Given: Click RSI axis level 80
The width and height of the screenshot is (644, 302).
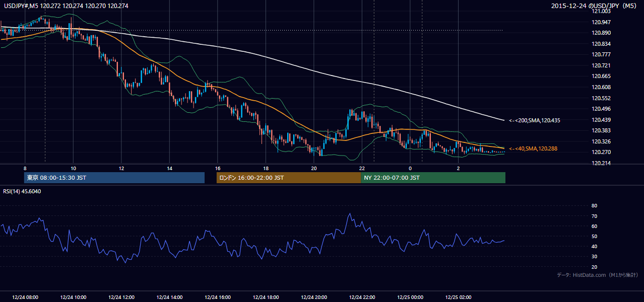Looking at the screenshot, I should pyautogui.click(x=594, y=206).
